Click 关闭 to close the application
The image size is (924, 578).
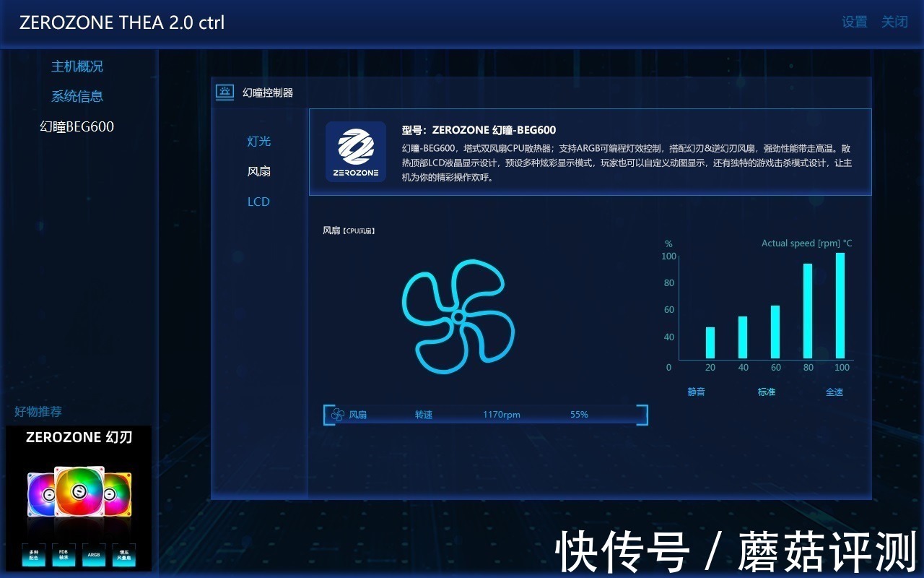pos(894,22)
